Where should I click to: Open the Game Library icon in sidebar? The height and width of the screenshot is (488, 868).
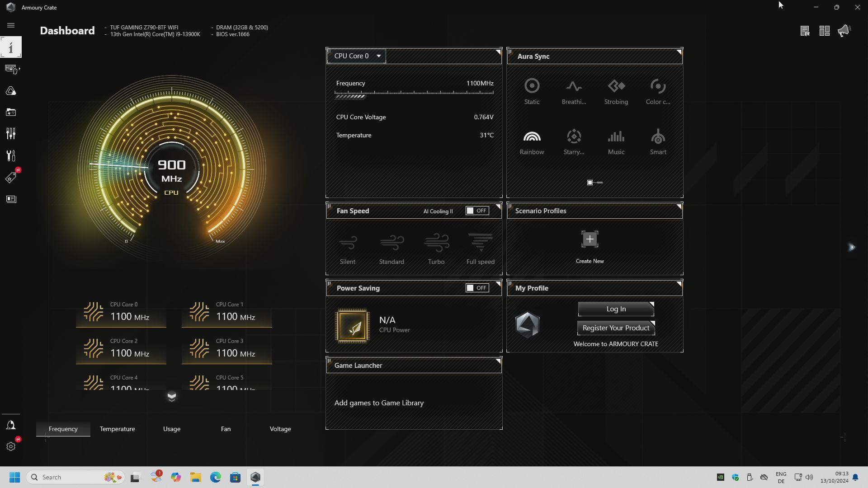(11, 112)
